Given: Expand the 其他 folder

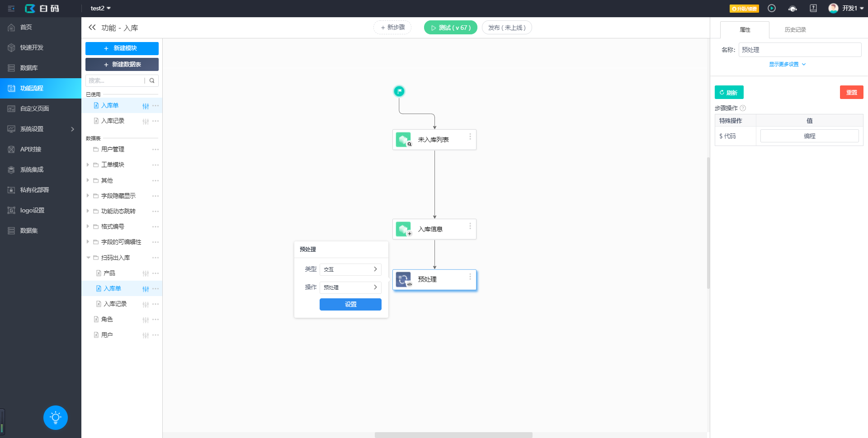Looking at the screenshot, I should (x=88, y=180).
